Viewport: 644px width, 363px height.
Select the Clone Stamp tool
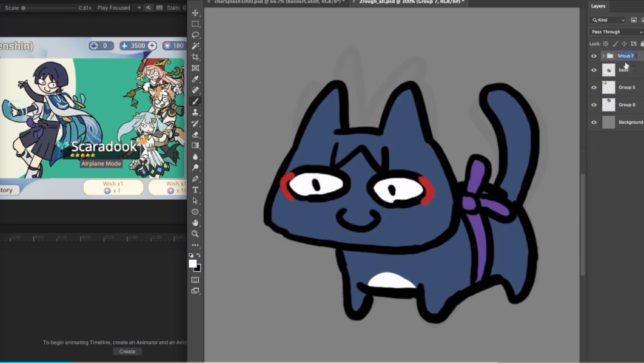(195, 113)
